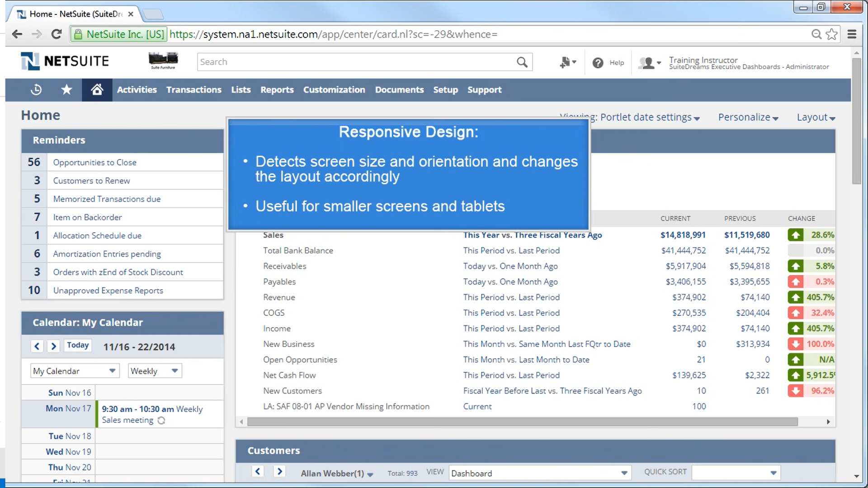Screen dimensions: 868x488
Task: Open Opportunities to Close reminder
Action: (95, 162)
